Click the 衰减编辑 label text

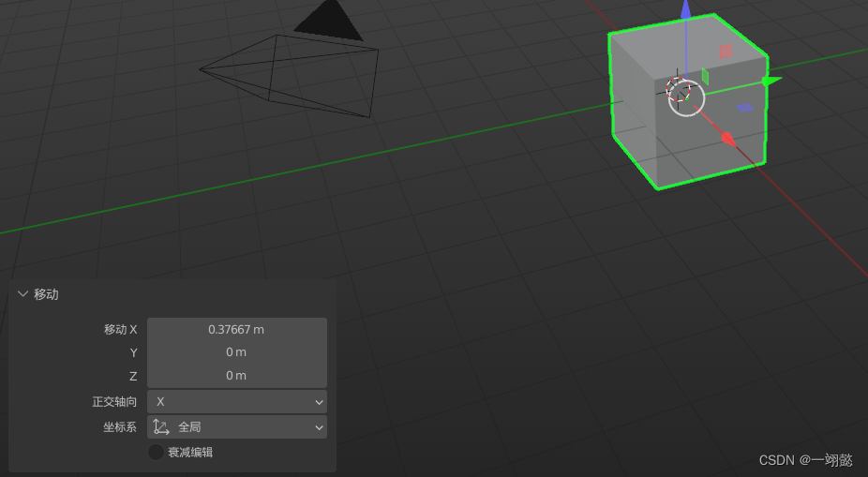[190, 452]
